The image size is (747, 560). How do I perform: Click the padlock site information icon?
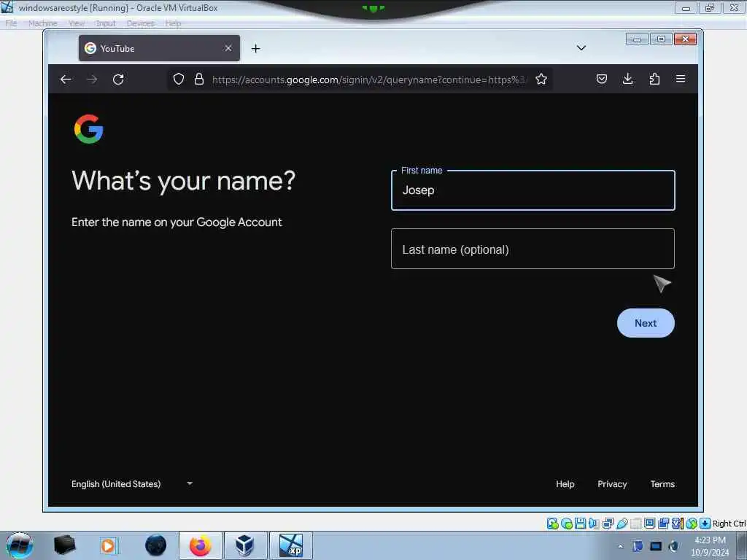tap(199, 79)
